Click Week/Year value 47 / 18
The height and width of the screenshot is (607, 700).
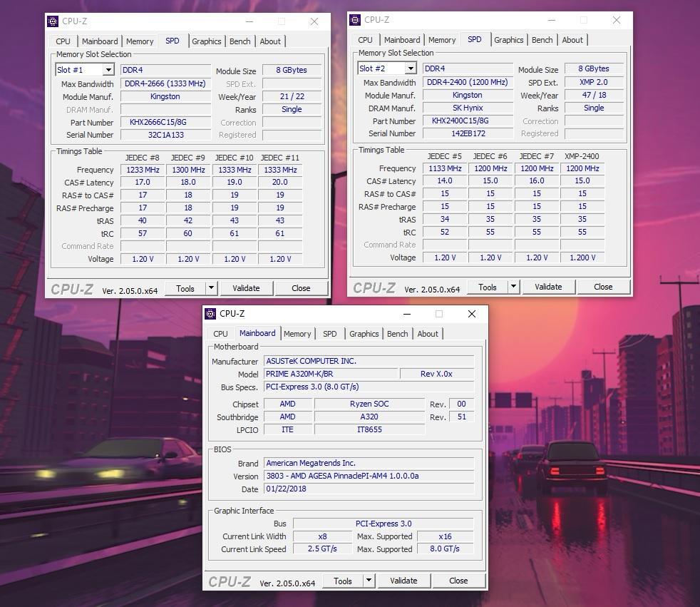coord(594,95)
